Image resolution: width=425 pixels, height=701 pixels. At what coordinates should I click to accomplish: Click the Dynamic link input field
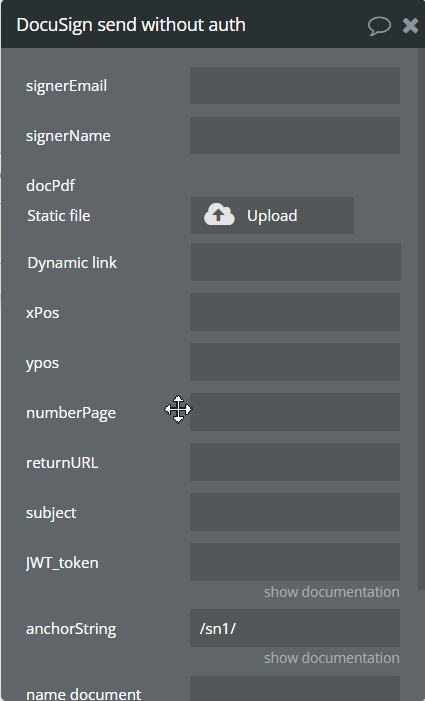click(295, 262)
